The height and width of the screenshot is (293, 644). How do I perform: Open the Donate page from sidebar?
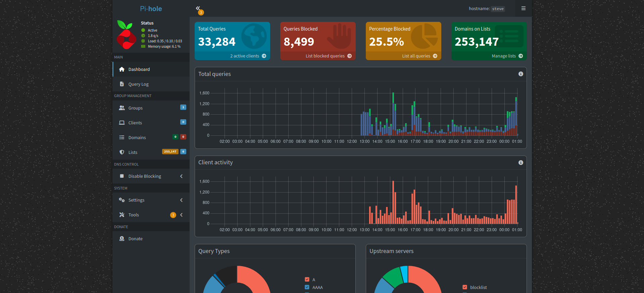pos(151,239)
